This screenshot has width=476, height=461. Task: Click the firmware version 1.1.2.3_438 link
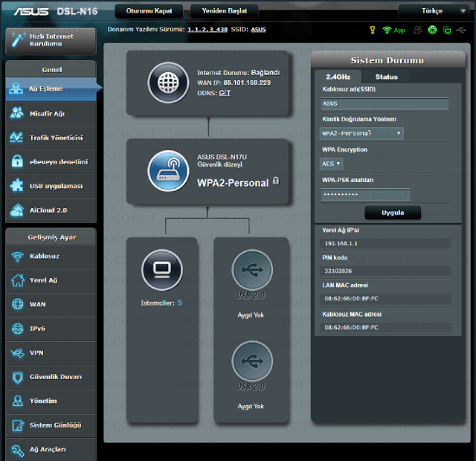[208, 30]
